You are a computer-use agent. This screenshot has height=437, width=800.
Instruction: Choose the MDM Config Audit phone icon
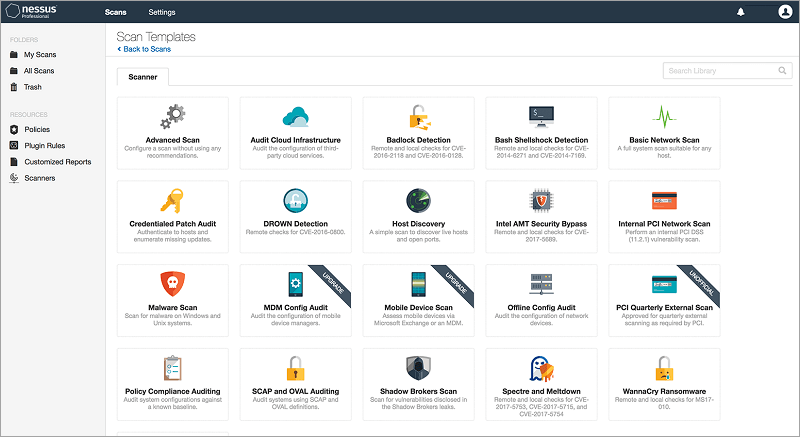[x=295, y=284]
